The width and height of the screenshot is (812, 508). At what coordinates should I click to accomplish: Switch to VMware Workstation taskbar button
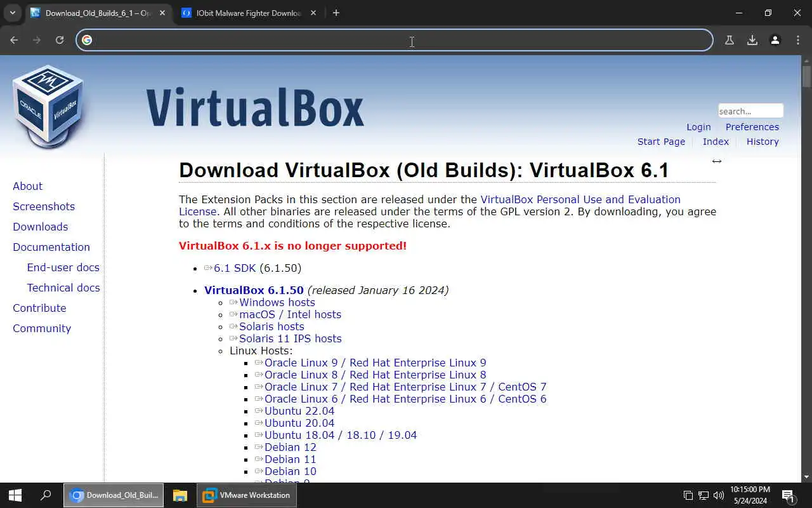pyautogui.click(x=247, y=495)
